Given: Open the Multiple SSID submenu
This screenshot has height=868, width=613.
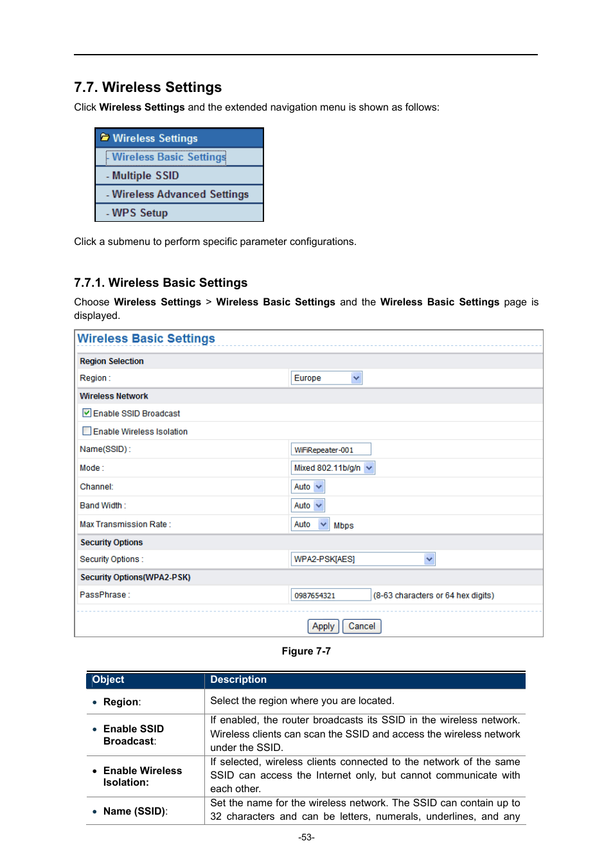Looking at the screenshot, I should click(145, 176).
